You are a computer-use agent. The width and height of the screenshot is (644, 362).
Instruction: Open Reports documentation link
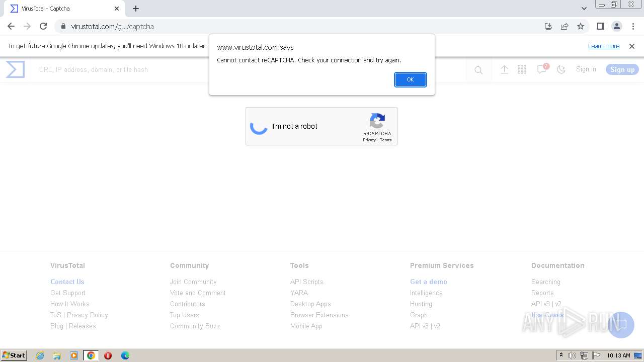click(542, 293)
